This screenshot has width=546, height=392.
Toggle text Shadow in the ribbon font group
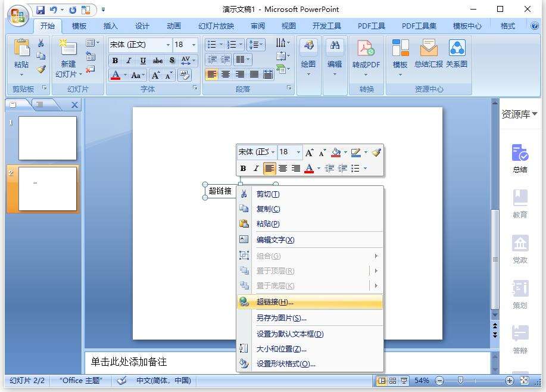point(172,61)
